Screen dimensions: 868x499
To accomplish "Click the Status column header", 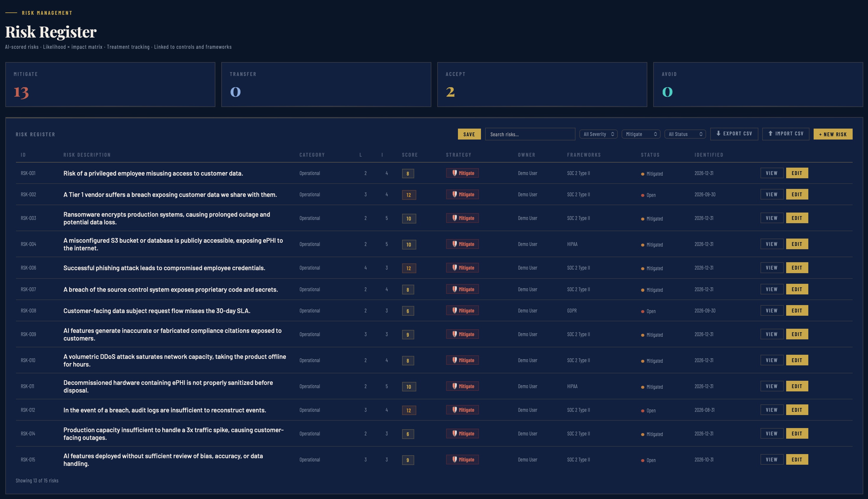I will (650, 155).
